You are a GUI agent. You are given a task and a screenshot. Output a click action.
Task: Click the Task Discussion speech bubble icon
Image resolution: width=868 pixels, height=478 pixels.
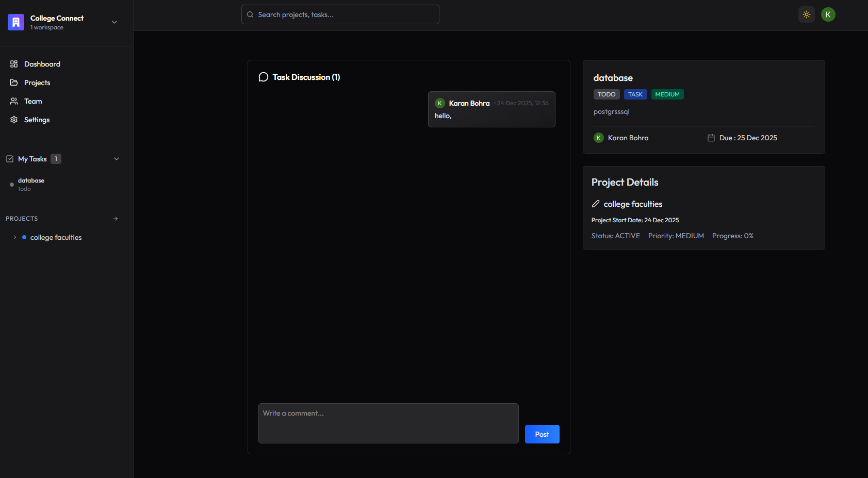(263, 77)
